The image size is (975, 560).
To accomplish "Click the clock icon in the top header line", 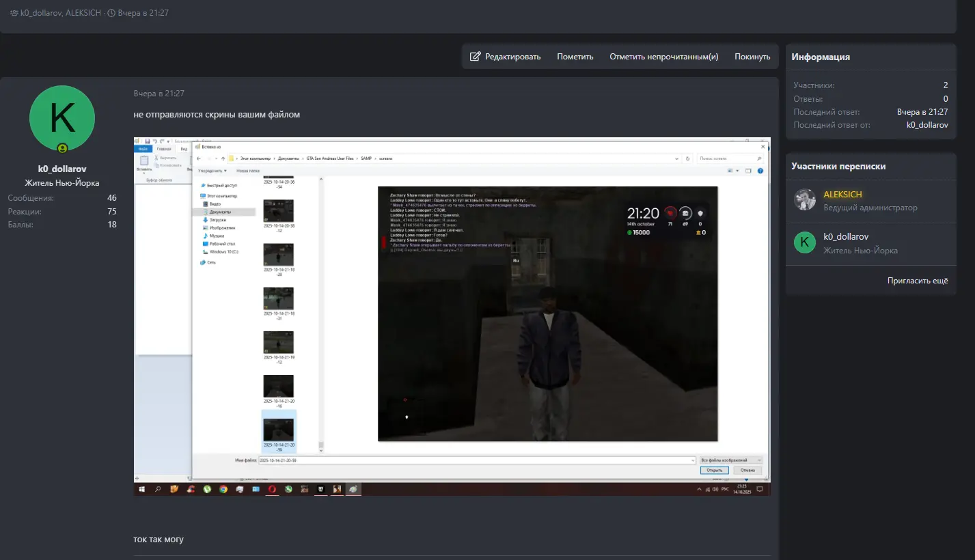I will point(111,13).
